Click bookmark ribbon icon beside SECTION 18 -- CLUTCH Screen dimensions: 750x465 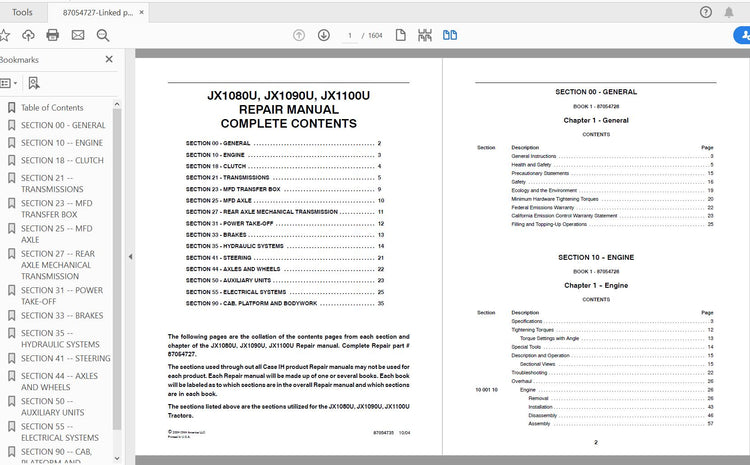click(11, 160)
